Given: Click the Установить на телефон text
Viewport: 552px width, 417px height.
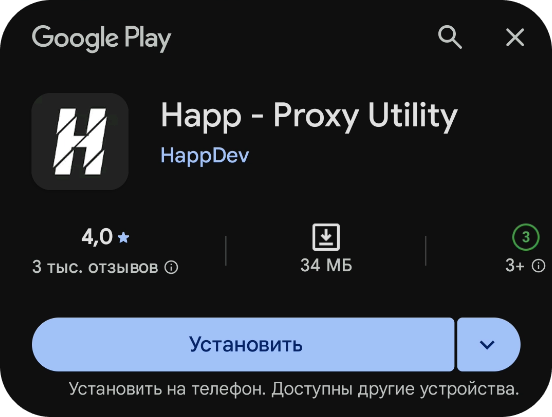Looking at the screenshot, I should 166,389.
